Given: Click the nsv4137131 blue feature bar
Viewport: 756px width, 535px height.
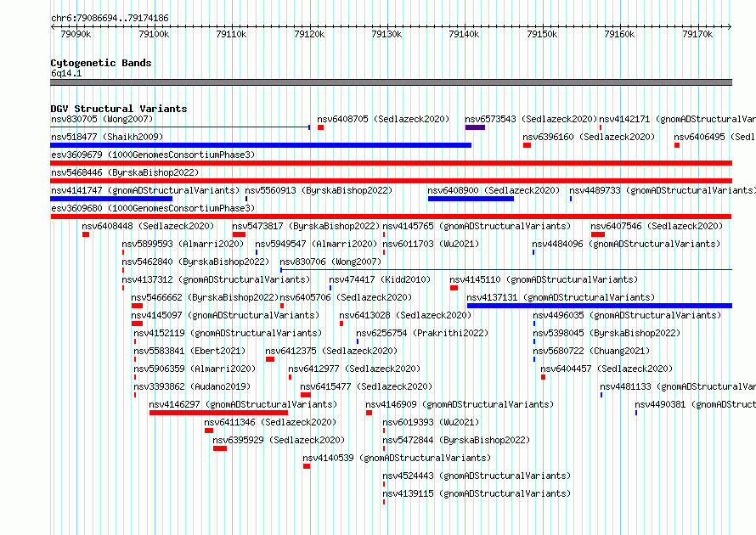Looking at the screenshot, I should click(600, 306).
